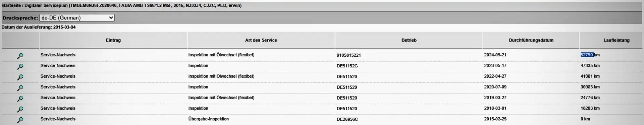Open magnifier for Übergabe-Inspektion entry
This screenshot has width=644, height=125.
click(x=20, y=120)
